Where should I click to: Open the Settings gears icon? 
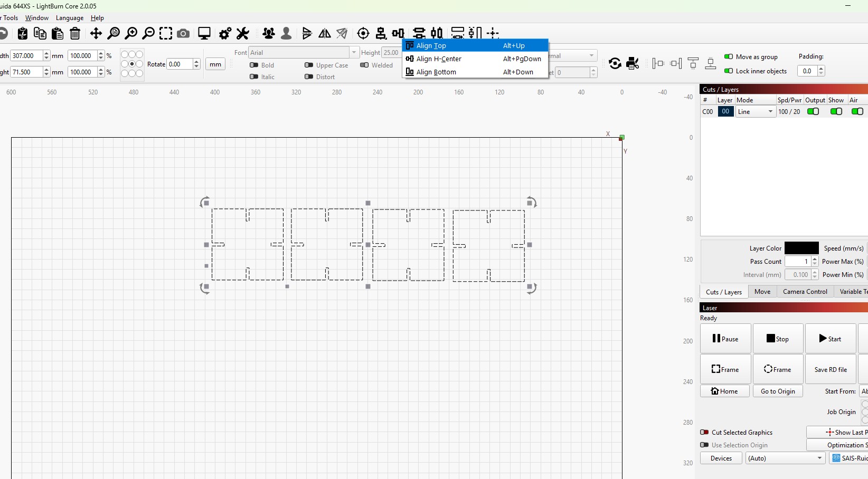[x=225, y=34]
